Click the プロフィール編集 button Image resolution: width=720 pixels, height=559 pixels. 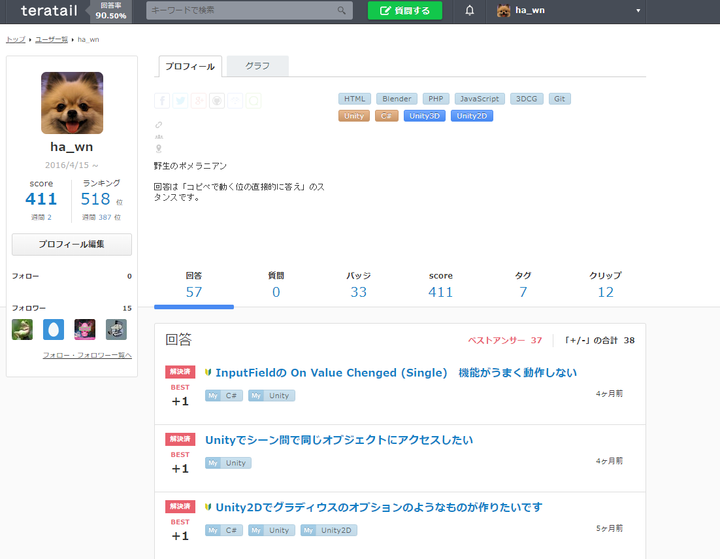72,244
